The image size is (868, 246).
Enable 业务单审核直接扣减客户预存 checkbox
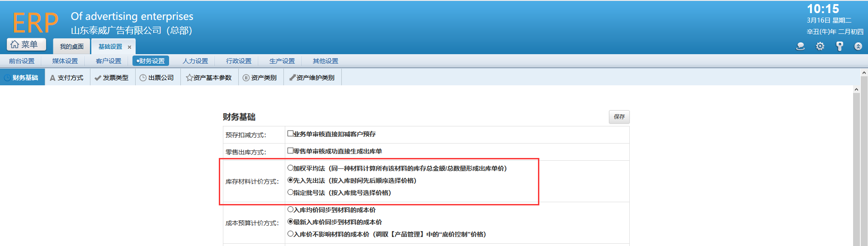click(x=290, y=134)
